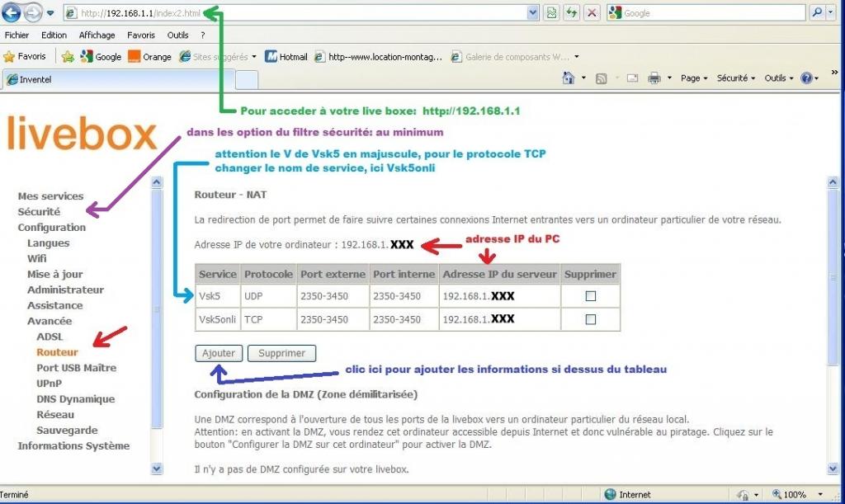This screenshot has width=845, height=504.
Task: Open recent pages dropdown beside Forward button
Action: click(x=50, y=13)
